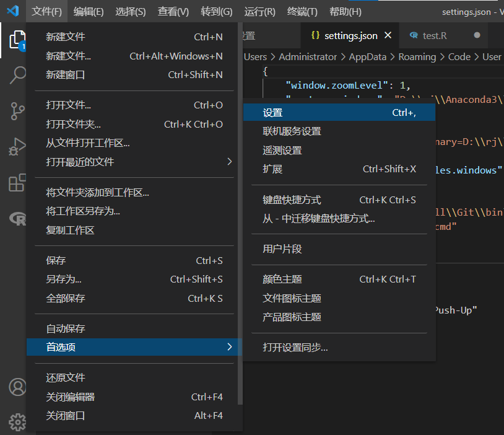Screen dimensions: 504x435
Task: Open the Roaming breadcrumb dropdown
Action: 417,56
